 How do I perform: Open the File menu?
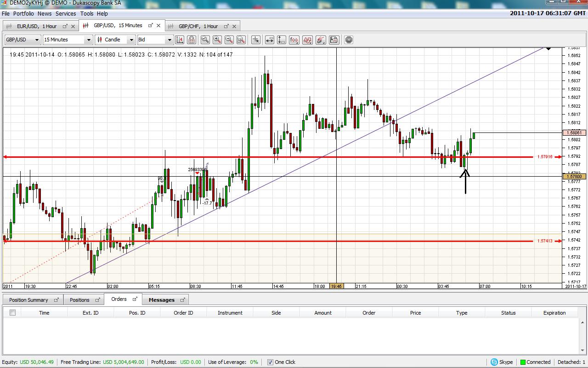point(6,14)
